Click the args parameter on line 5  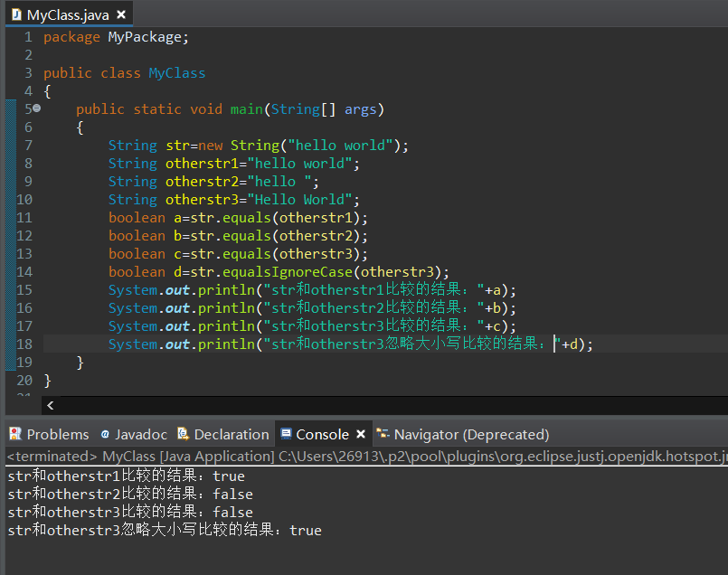coord(360,109)
